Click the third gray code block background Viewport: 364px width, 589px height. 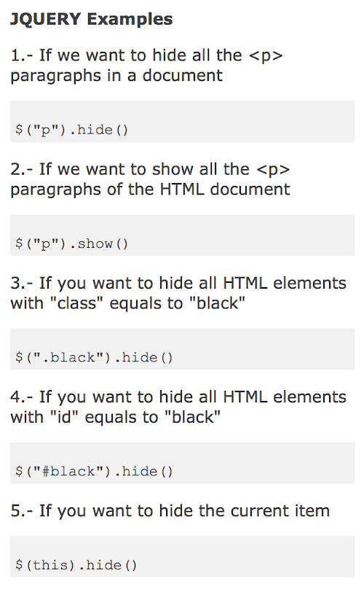(x=183, y=349)
